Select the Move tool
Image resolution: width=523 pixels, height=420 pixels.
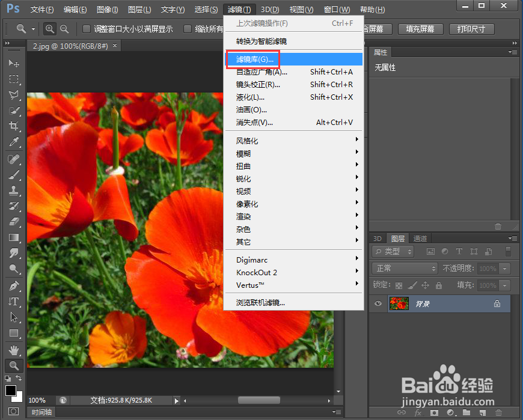[14, 63]
